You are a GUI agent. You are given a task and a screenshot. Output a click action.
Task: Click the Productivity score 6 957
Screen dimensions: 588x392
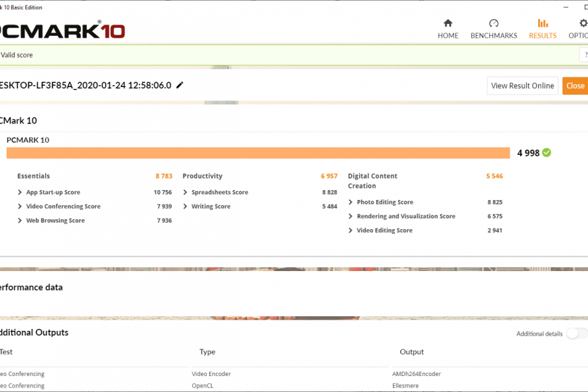(x=329, y=176)
